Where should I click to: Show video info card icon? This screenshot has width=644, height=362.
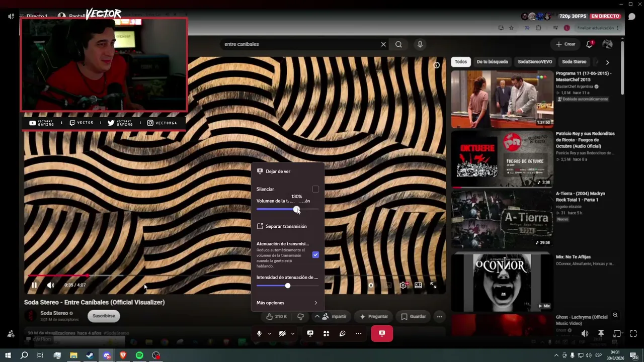pyautogui.click(x=437, y=65)
